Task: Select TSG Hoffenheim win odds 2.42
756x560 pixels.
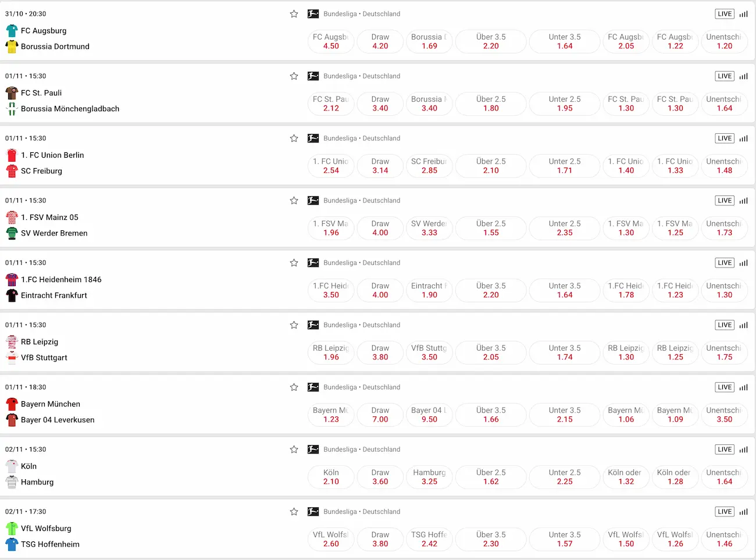Action: (x=429, y=539)
